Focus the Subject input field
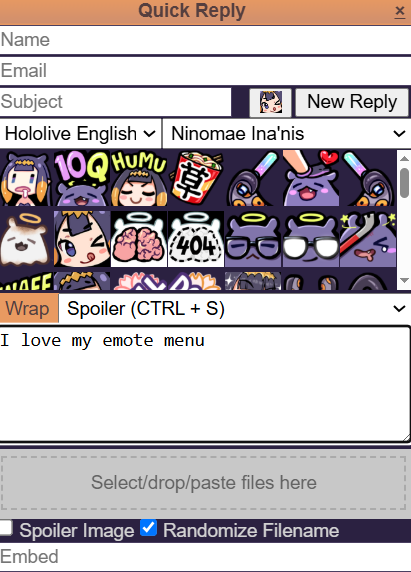The width and height of the screenshot is (411, 572). [x=115, y=102]
